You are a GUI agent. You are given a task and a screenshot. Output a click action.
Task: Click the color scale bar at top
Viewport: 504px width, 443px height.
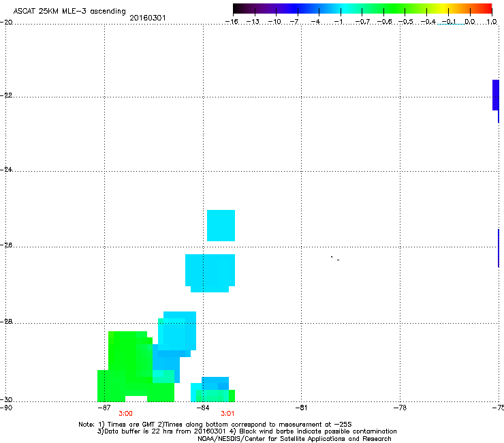coord(362,8)
